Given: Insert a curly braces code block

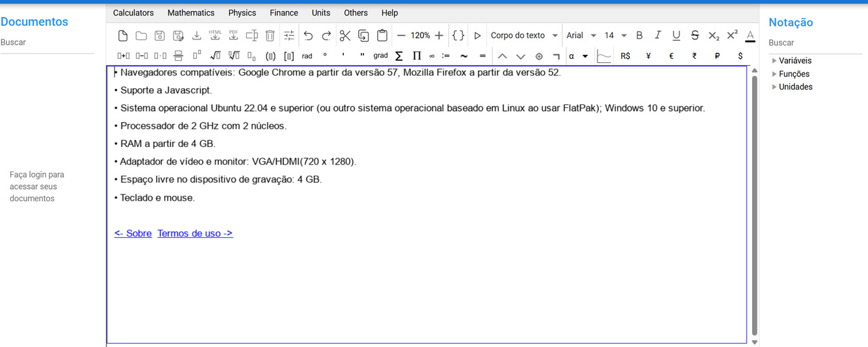Looking at the screenshot, I should pos(458,35).
